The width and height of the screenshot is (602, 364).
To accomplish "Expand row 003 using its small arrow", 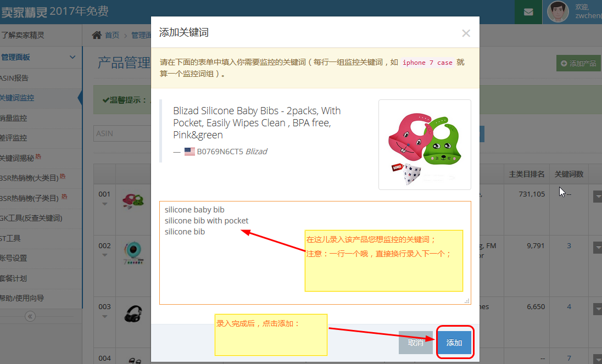I will pos(104,316).
